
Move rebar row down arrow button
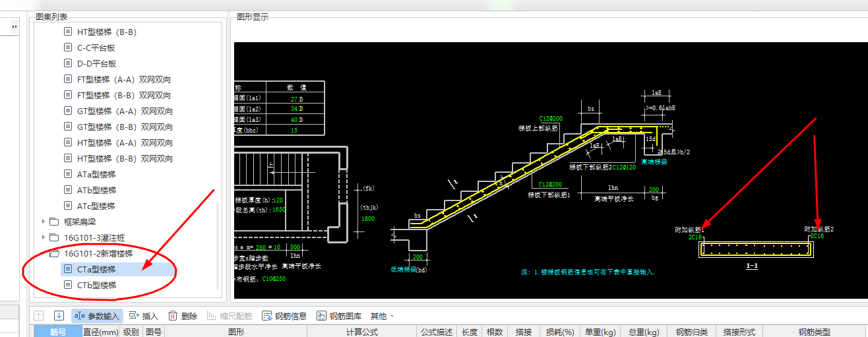coord(59,316)
